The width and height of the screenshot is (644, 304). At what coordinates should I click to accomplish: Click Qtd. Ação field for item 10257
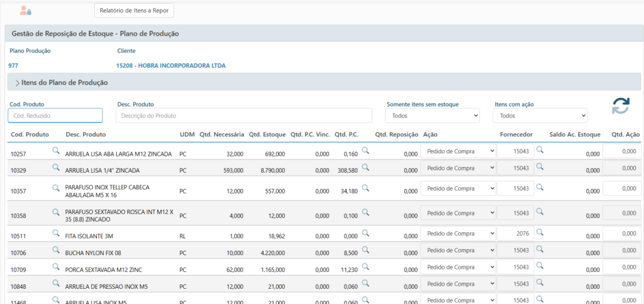pos(621,151)
